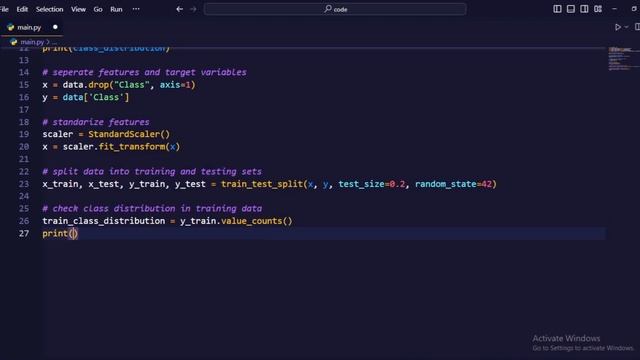Screen dimensions: 640x360
Task: Open the Run menu
Action: click(116, 9)
